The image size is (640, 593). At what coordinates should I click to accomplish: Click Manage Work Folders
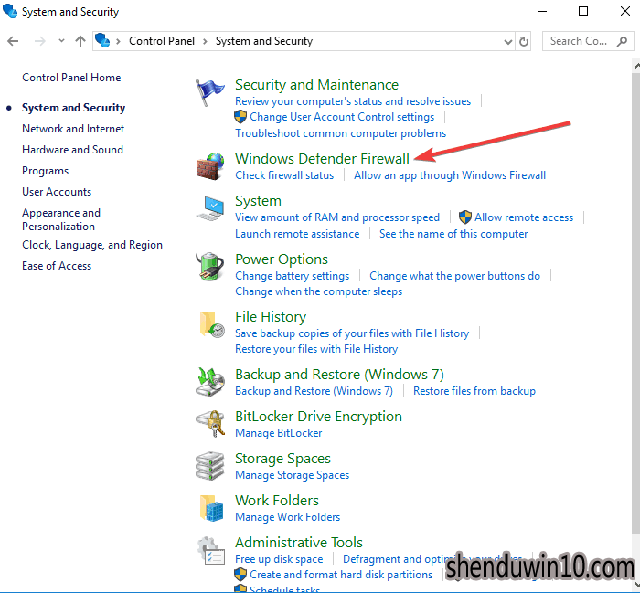coord(287,517)
